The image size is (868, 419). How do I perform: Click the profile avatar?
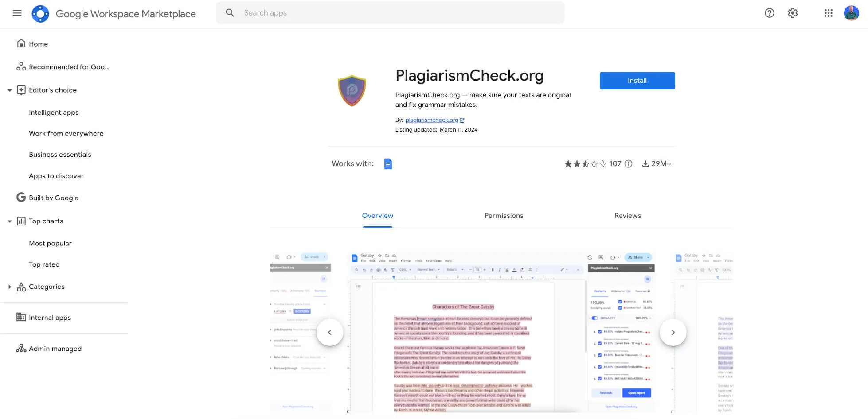tap(852, 13)
